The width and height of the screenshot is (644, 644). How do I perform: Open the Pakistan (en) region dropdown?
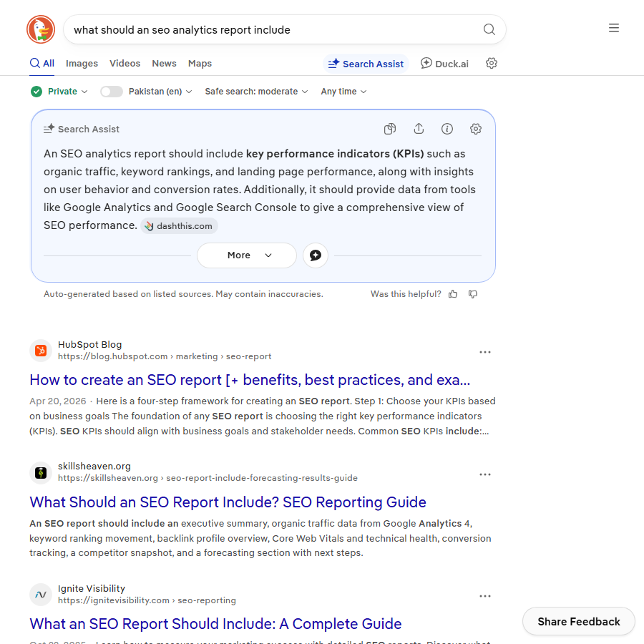coord(160,92)
